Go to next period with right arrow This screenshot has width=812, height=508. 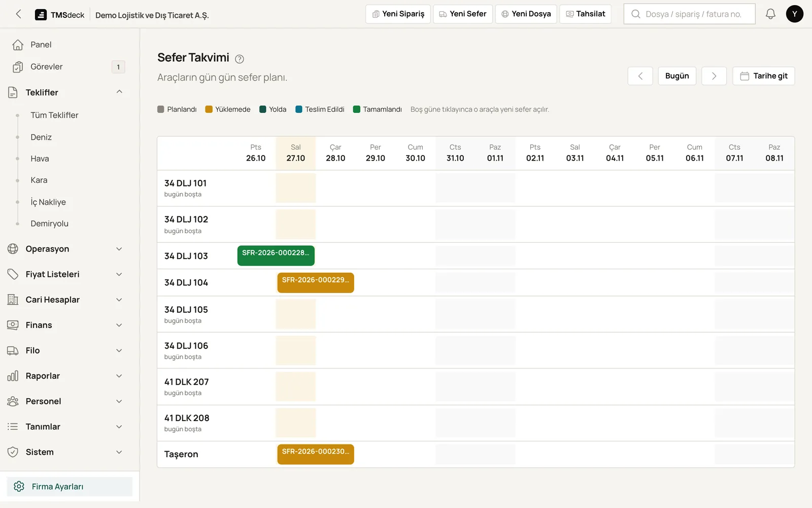point(714,76)
